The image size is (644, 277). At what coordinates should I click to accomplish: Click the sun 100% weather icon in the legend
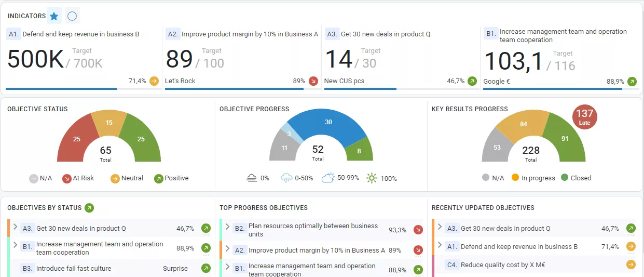click(372, 178)
